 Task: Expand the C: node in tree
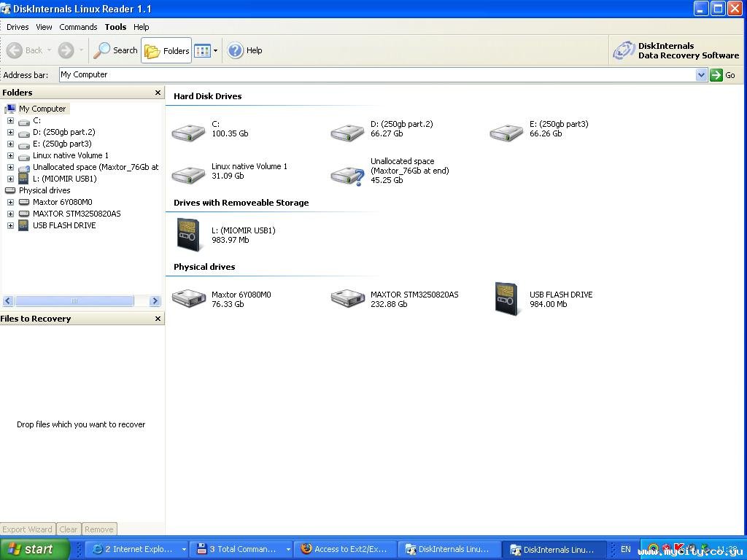pyautogui.click(x=10, y=120)
